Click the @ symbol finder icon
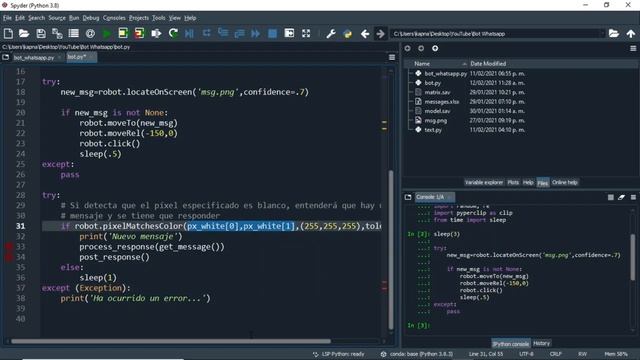Viewport: 640px width, 360px height. point(90,33)
